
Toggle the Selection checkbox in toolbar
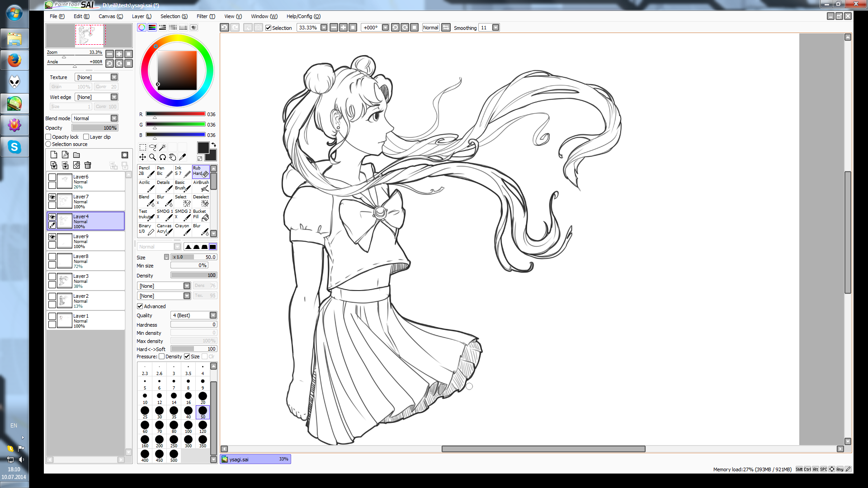pos(269,28)
